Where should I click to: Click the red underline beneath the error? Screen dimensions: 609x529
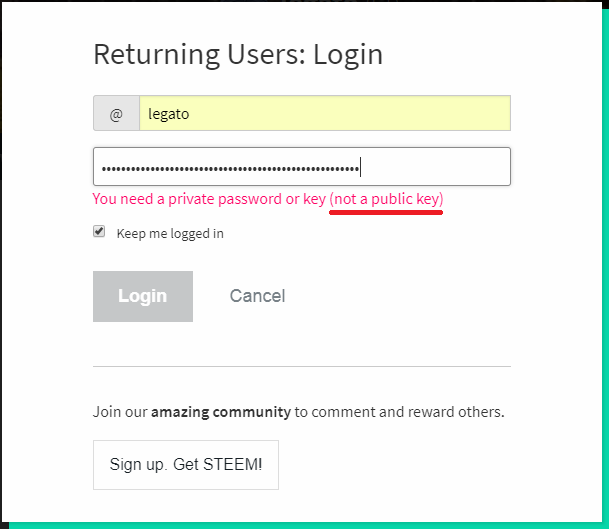coord(386,212)
